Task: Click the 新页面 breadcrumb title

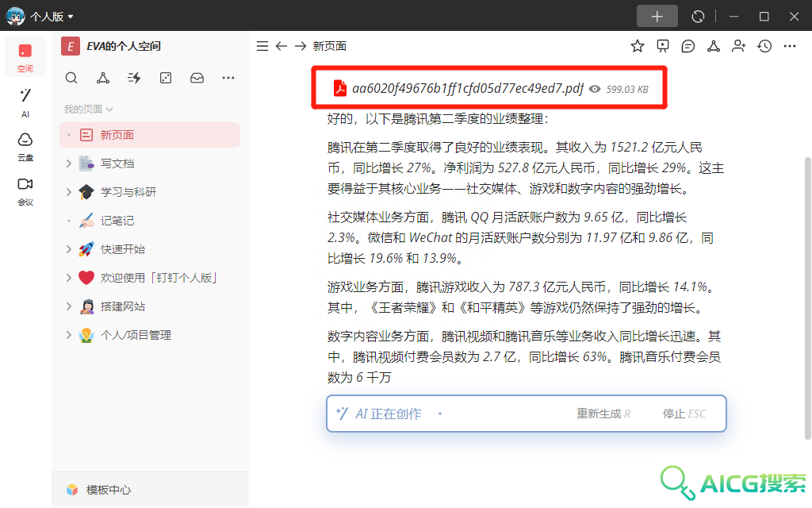Action: 329,46
